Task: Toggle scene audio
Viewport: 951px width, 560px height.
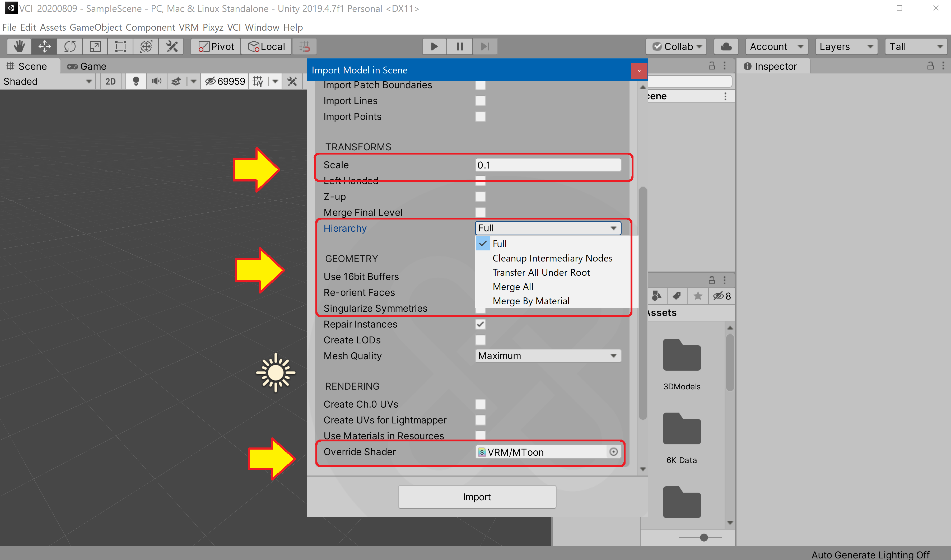Action: pos(156,81)
